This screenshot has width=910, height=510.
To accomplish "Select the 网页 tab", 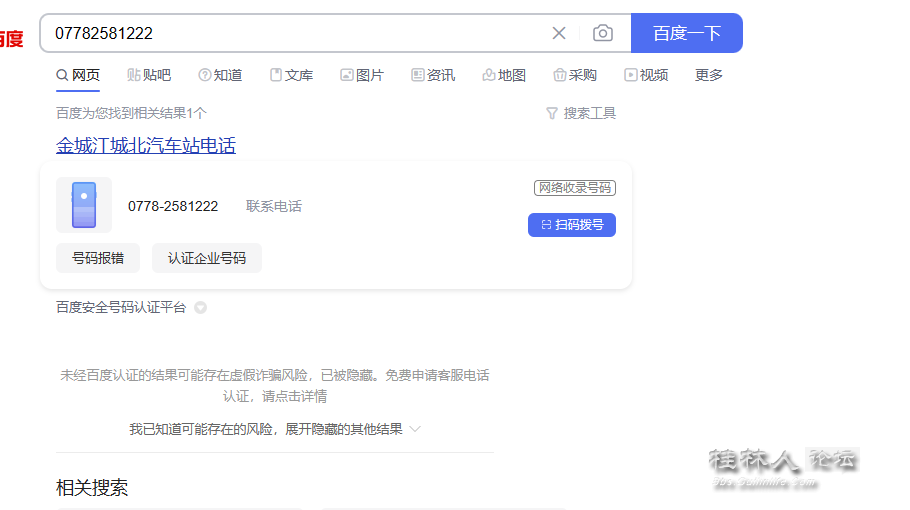I will tap(78, 75).
